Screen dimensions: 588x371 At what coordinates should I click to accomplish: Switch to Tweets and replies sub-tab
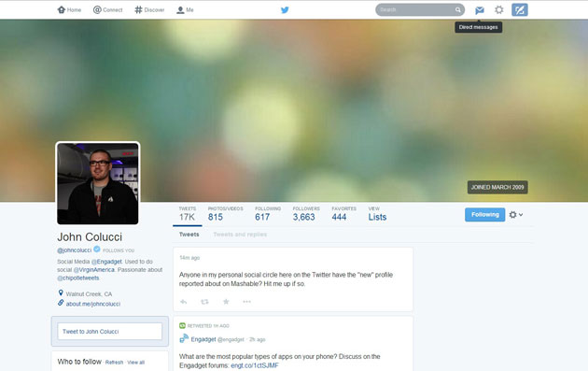pyautogui.click(x=240, y=235)
